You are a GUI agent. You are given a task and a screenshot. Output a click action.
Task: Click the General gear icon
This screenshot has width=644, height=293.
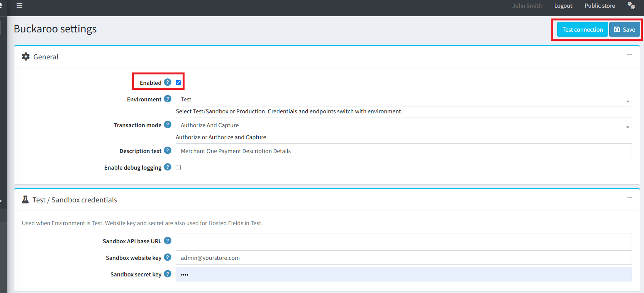[26, 57]
